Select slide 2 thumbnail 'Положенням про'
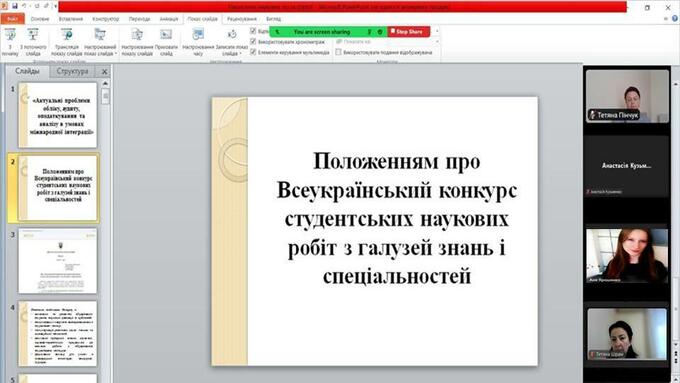The image size is (680, 383). point(58,187)
